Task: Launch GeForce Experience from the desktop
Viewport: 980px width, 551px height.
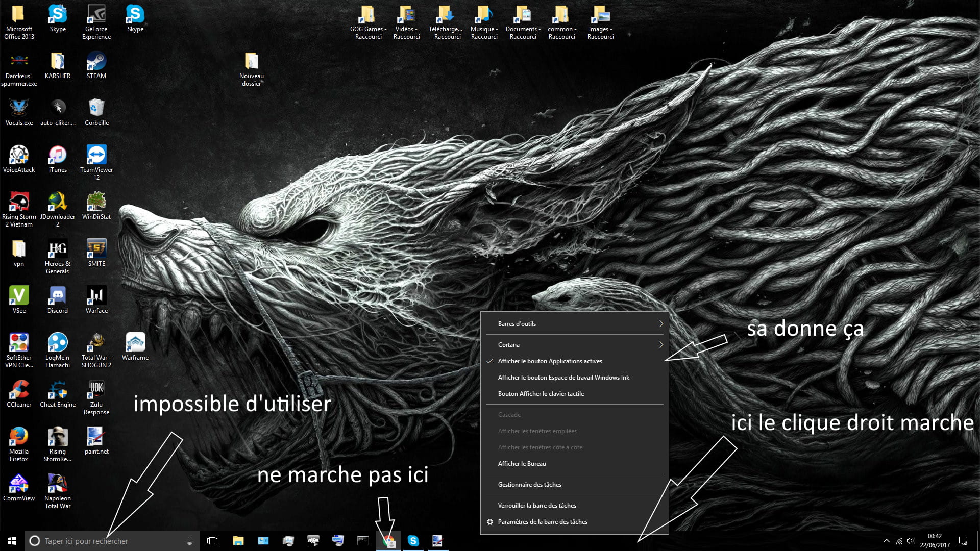Action: click(96, 22)
